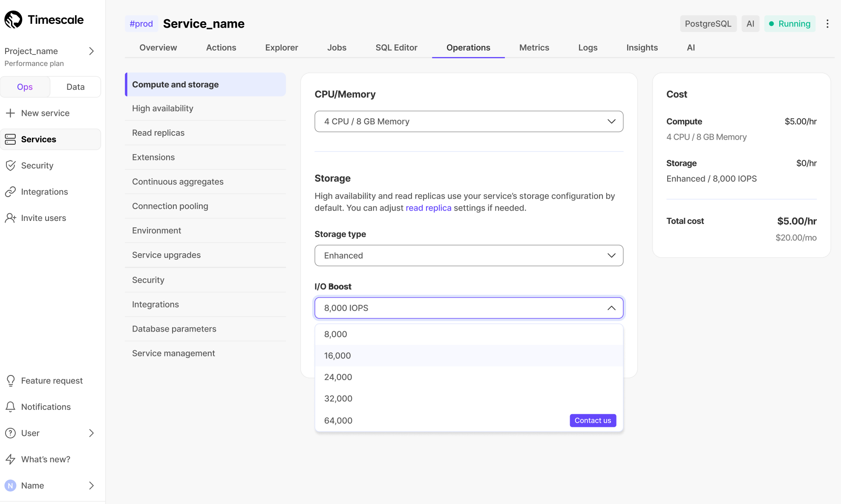Open the three-dot service menu
841x504 pixels.
[x=827, y=24]
